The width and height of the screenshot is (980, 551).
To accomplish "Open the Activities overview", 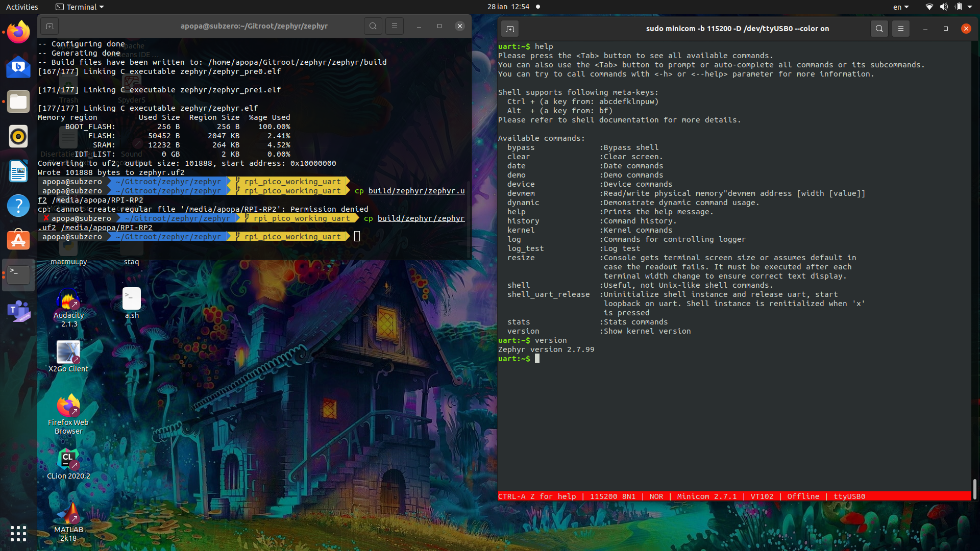I will (22, 7).
